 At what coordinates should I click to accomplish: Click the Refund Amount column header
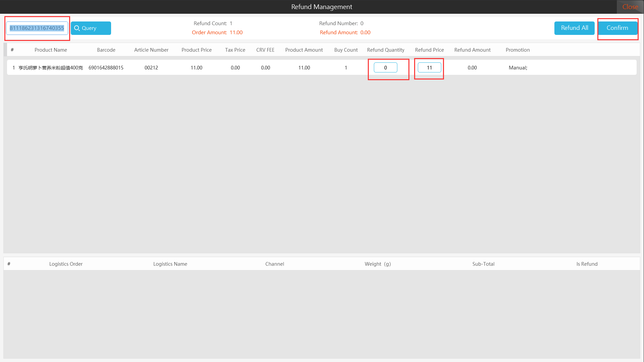(x=472, y=50)
